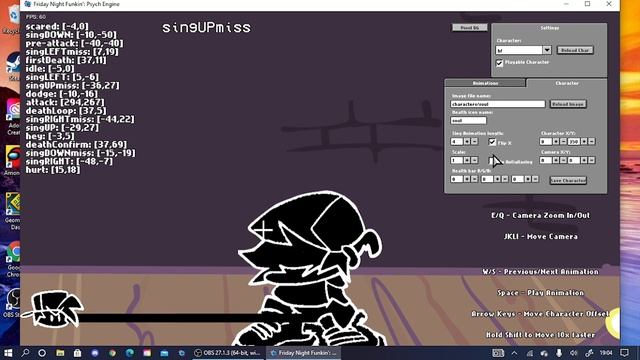Click the Image file name input field
Viewport: 640px width, 360px height.
(x=498, y=104)
